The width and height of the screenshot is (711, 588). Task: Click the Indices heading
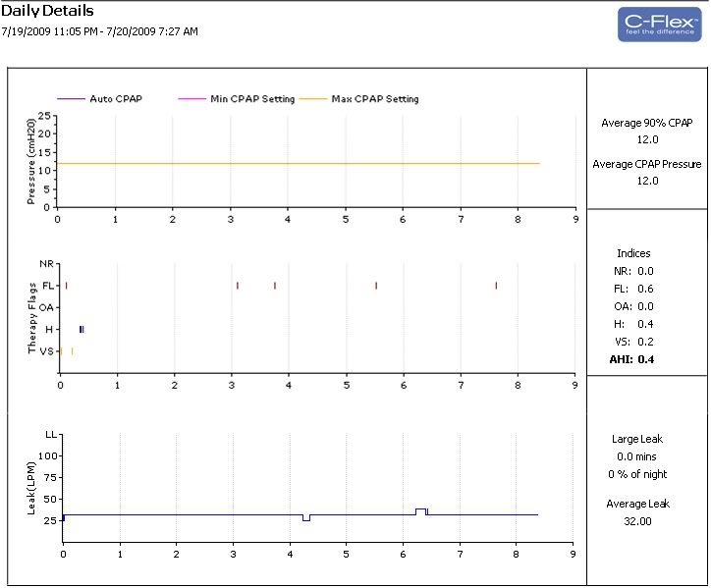click(x=633, y=253)
